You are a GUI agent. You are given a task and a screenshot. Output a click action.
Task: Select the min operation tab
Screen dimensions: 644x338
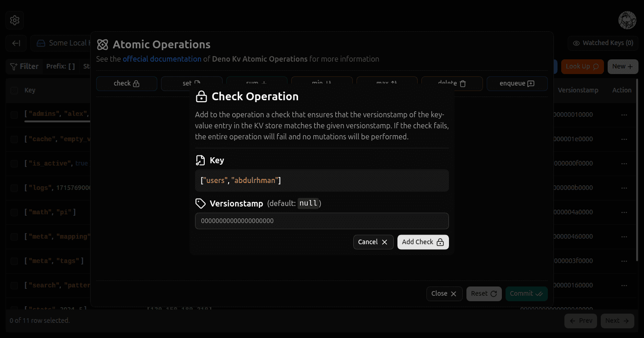click(322, 83)
